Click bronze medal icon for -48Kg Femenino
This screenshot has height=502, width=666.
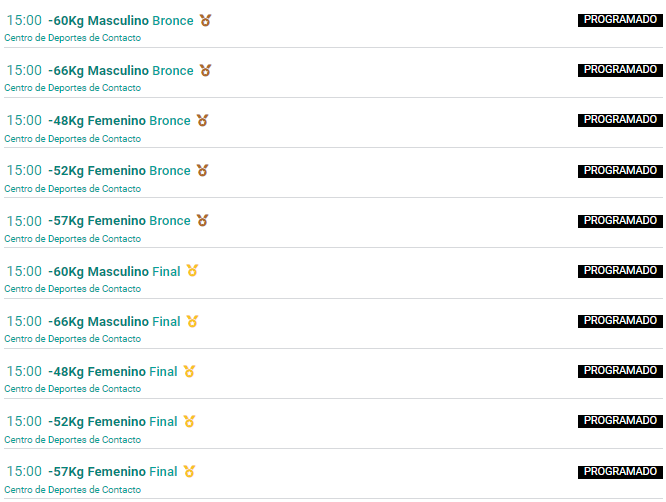(x=203, y=121)
